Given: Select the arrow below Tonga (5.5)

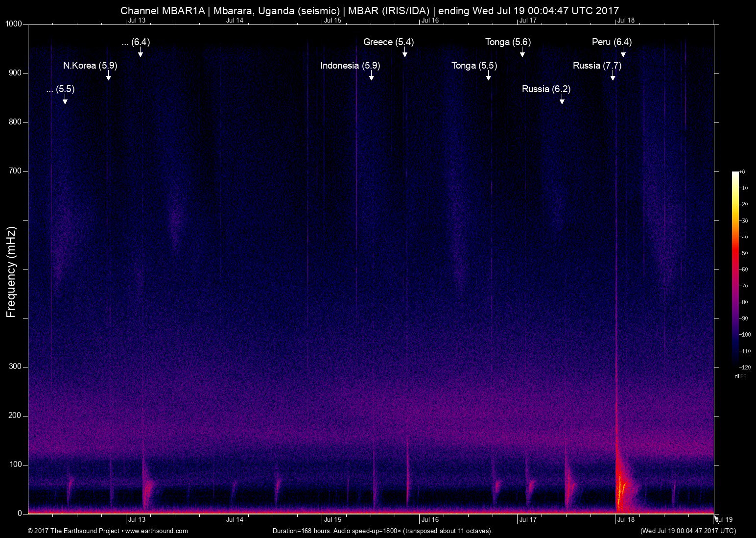Looking at the screenshot, I should pyautogui.click(x=488, y=77).
